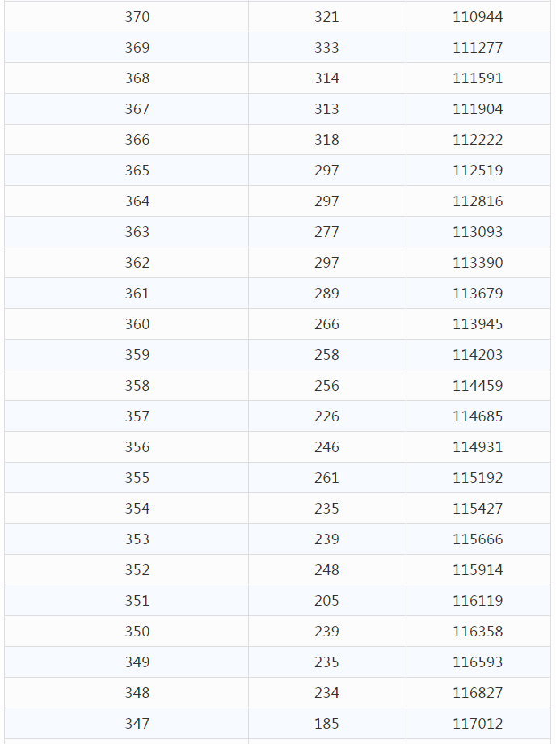Click the score cell 354
The height and width of the screenshot is (744, 560).
(x=137, y=509)
